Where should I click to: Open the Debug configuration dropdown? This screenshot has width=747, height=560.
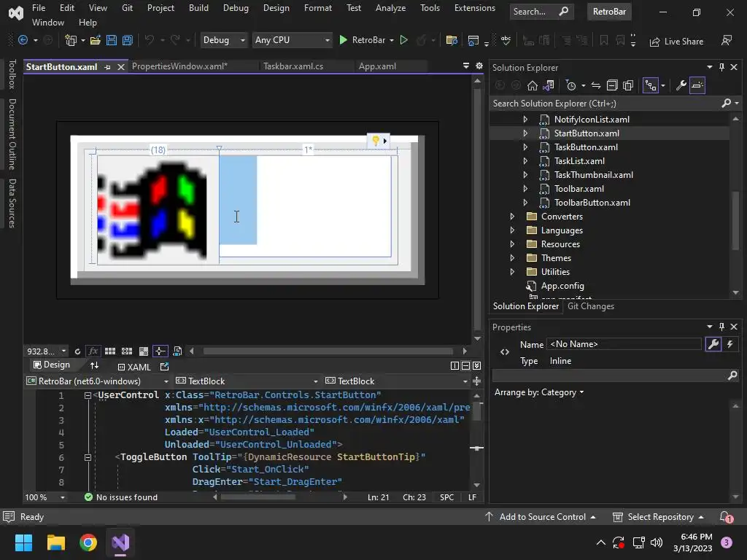click(x=224, y=40)
